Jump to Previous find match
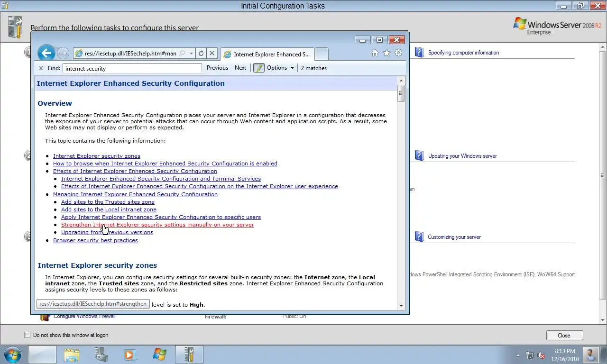The height and width of the screenshot is (364, 607). pyautogui.click(x=217, y=68)
